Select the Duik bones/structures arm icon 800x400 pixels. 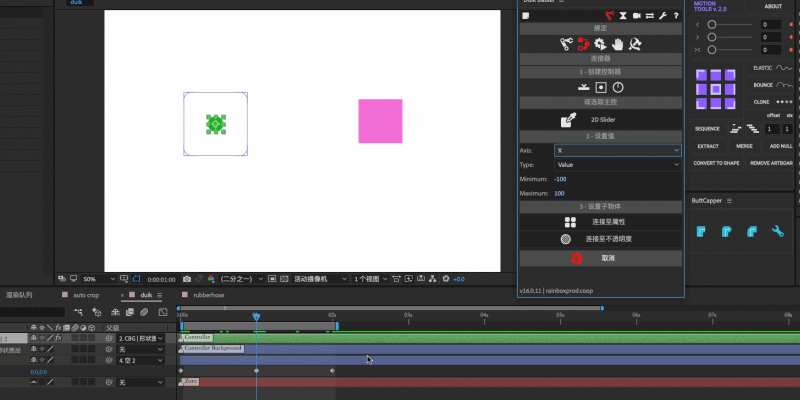click(x=566, y=44)
